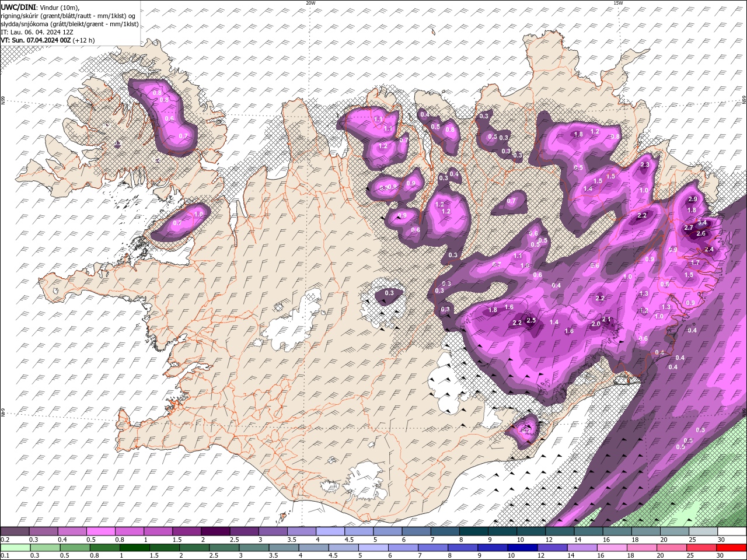747x560 pixels.
Task: Select the lower legend swatch labeled 20
Action: point(672,548)
